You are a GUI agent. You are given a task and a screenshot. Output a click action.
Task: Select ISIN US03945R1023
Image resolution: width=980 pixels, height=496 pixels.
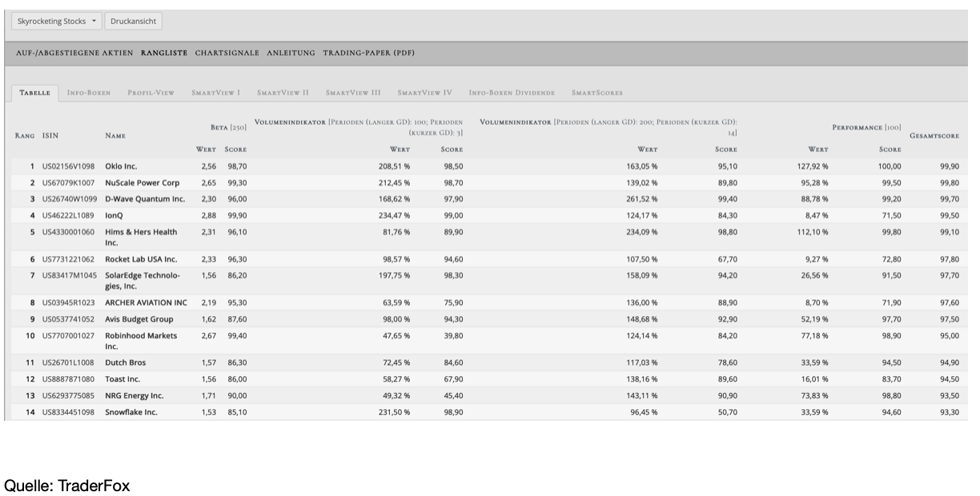68,302
